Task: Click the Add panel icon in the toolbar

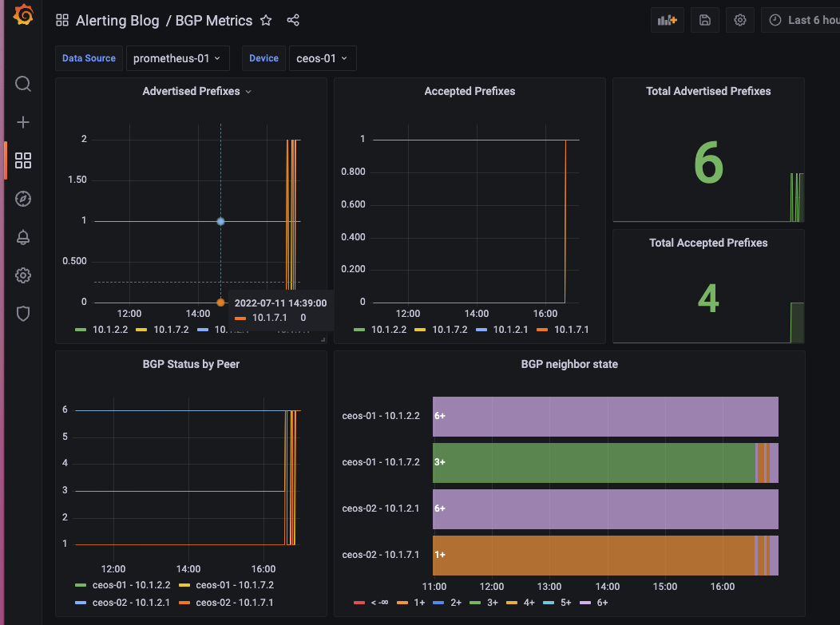Action: click(x=667, y=20)
